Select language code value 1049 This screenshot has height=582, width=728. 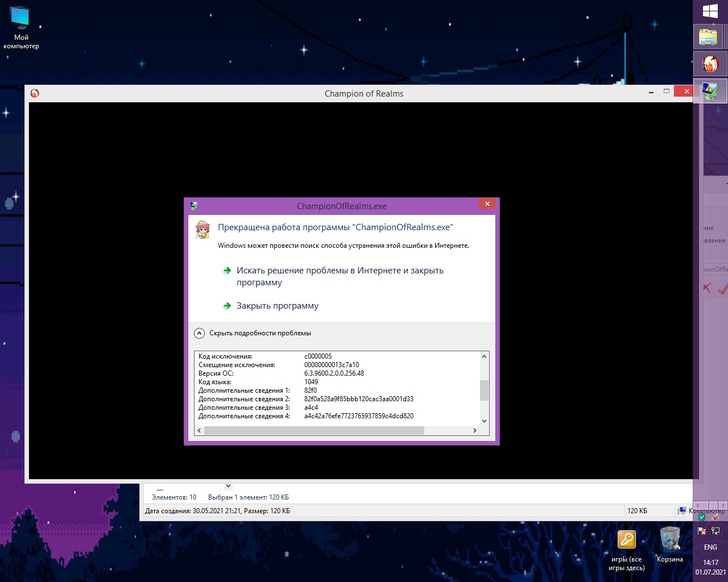[x=311, y=382]
